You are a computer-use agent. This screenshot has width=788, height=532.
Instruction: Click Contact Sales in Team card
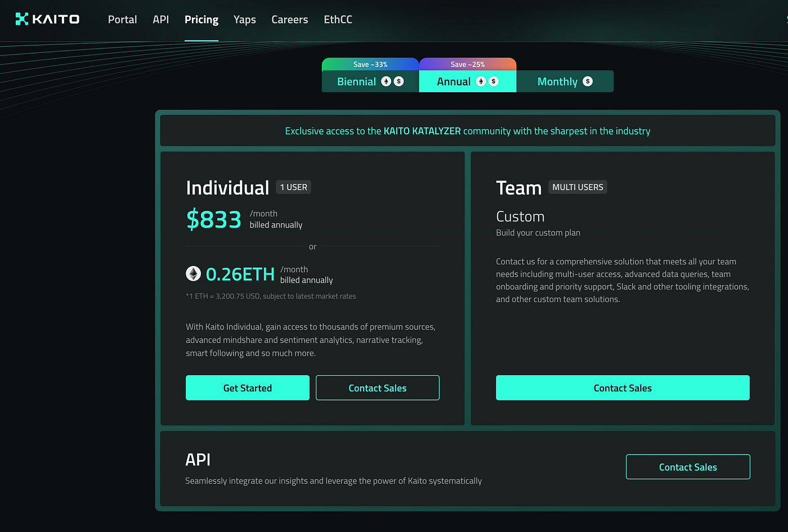tap(623, 388)
